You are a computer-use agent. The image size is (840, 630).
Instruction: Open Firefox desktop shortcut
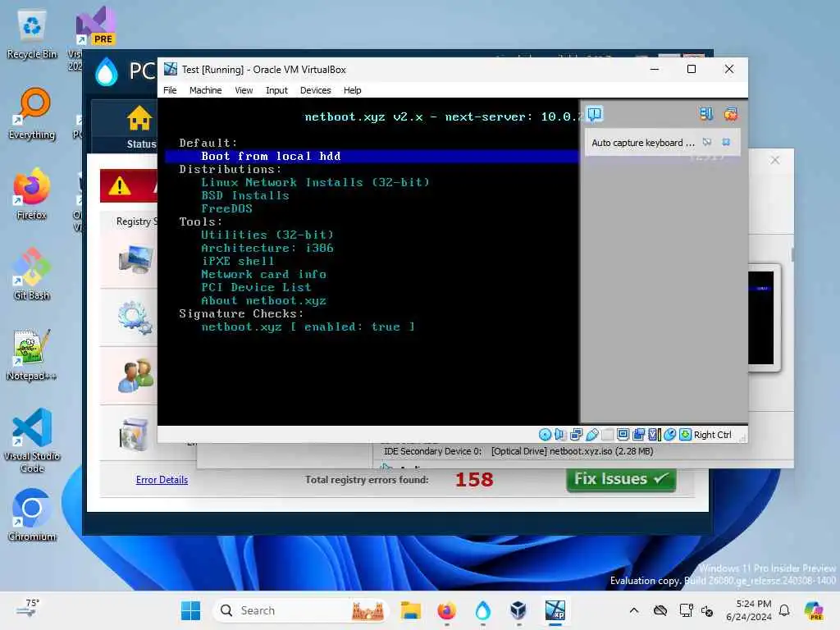point(32,194)
